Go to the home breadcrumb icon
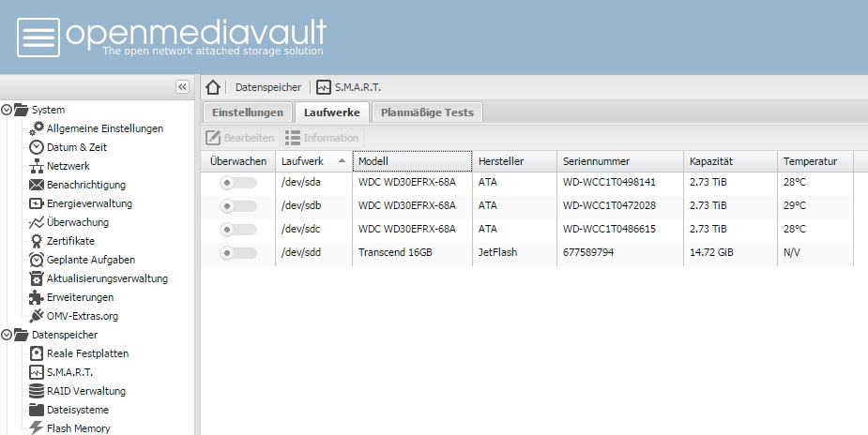Image resolution: width=868 pixels, height=435 pixels. click(x=213, y=87)
